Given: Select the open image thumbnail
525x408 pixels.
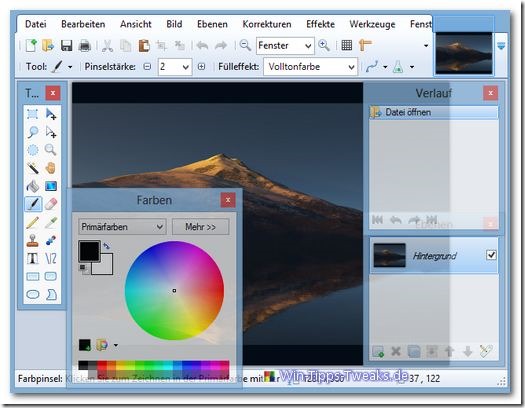Looking at the screenshot, I should pyautogui.click(x=464, y=53).
